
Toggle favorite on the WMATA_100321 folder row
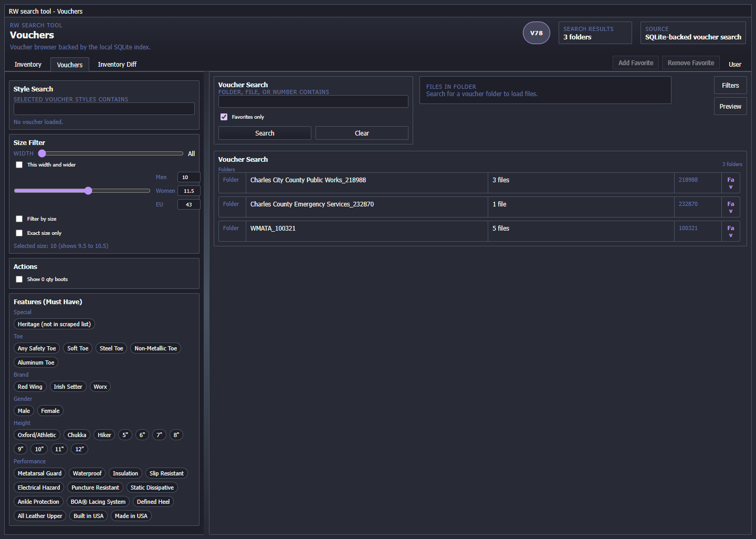click(730, 231)
